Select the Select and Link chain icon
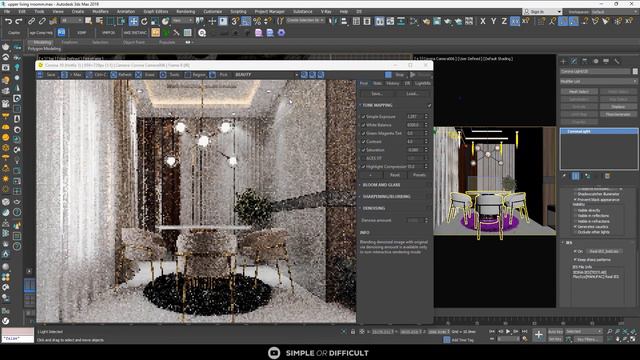The width and height of the screenshot is (640, 360). 31,21
